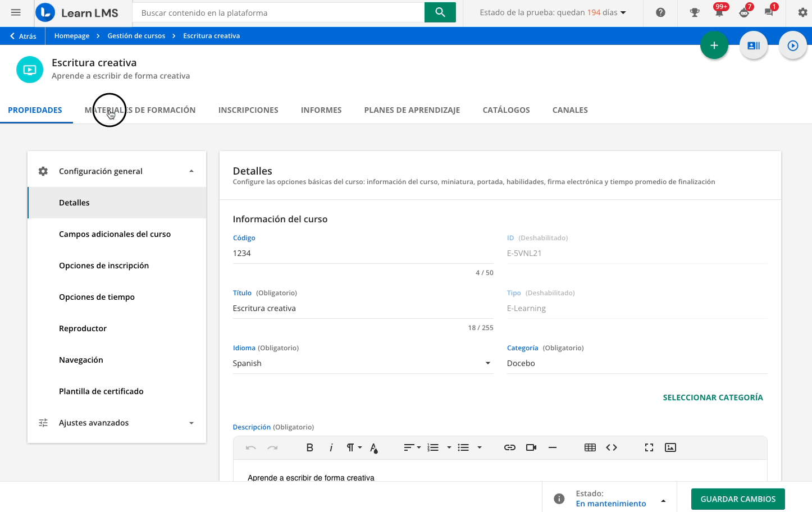The width and height of the screenshot is (812, 512).
Task: Click the search content input field
Action: [279, 12]
